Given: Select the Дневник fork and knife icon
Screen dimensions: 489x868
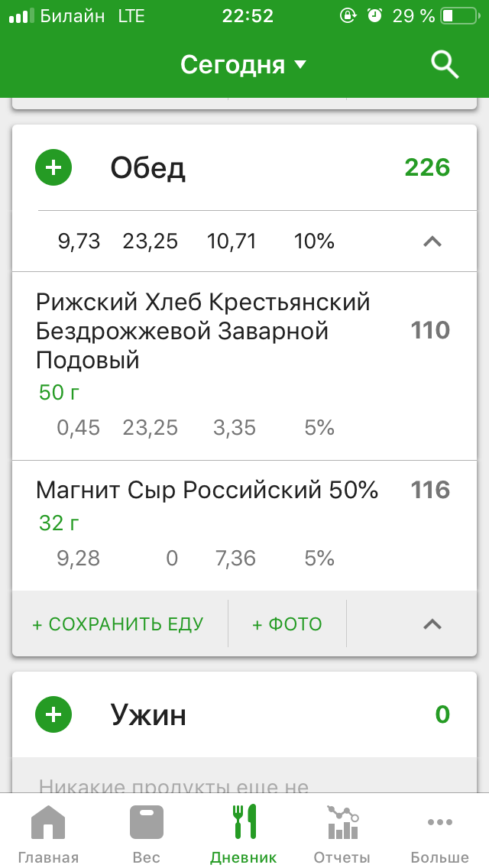Looking at the screenshot, I should (244, 823).
